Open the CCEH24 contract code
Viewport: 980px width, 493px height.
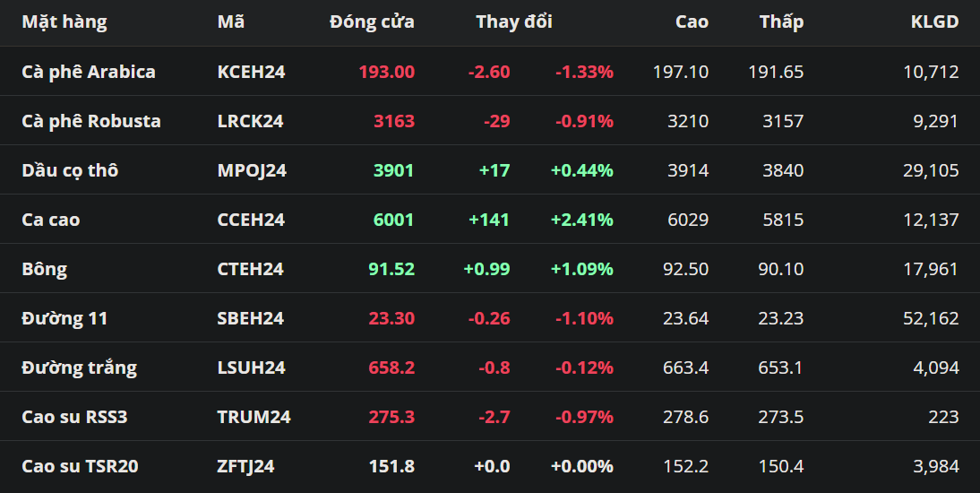(251, 220)
